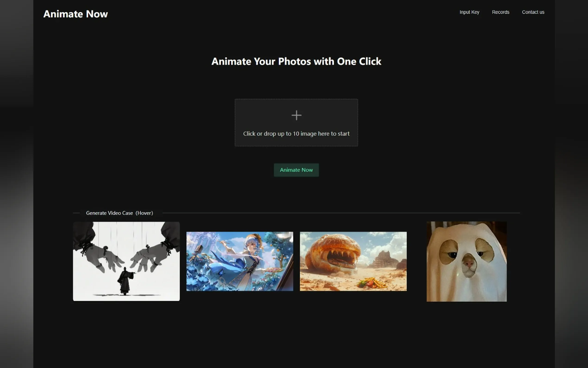The width and height of the screenshot is (588, 368).
Task: Click the plus icon in upload box
Action: pos(296,115)
